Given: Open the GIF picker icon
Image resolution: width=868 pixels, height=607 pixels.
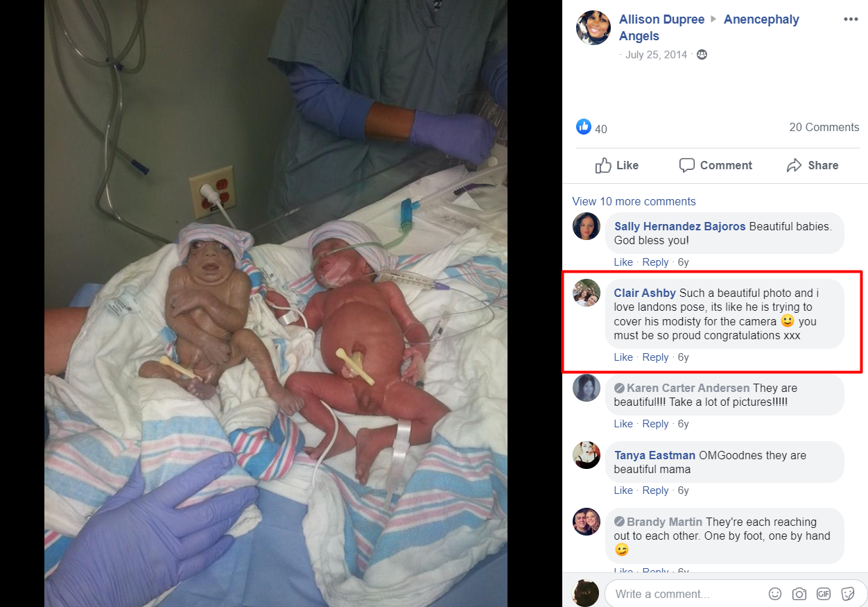Looking at the screenshot, I should tap(824, 594).
